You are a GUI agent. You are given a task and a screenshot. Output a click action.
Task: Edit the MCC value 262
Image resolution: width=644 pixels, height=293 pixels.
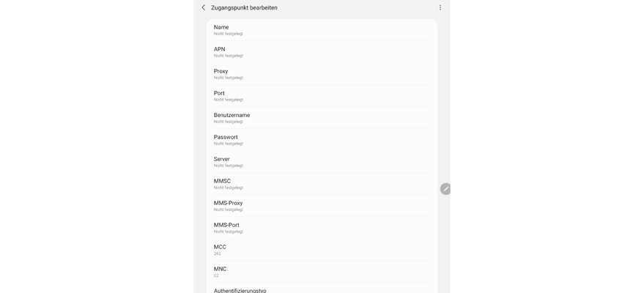pyautogui.click(x=321, y=250)
